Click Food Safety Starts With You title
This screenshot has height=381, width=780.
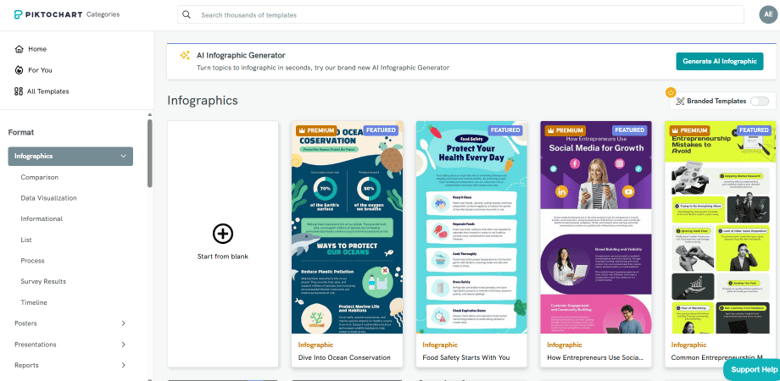tap(466, 357)
